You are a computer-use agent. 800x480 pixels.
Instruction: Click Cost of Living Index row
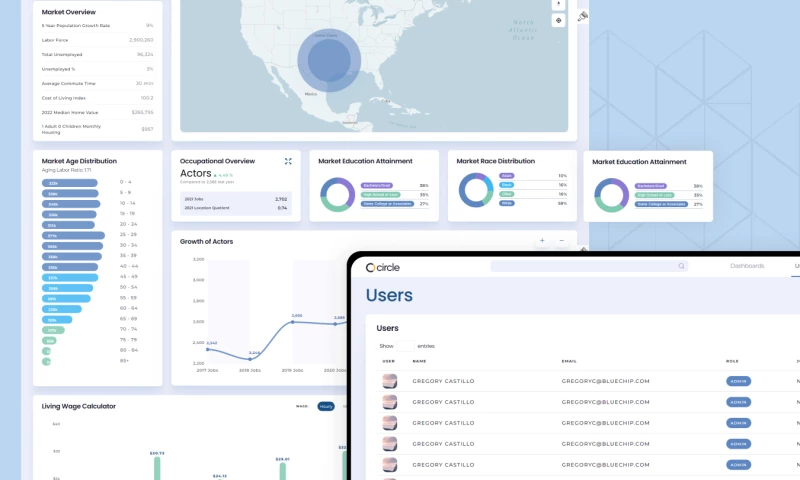[x=97, y=98]
